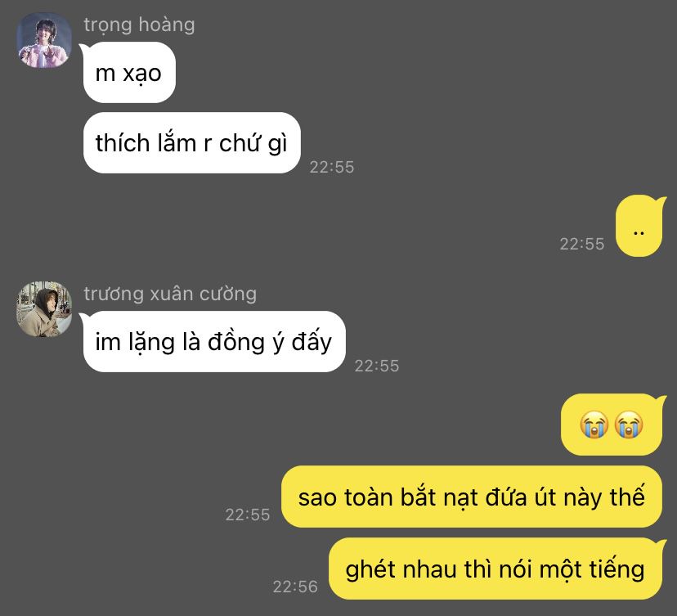Tap the second crying emoji
677x616 pixels.
(x=629, y=425)
